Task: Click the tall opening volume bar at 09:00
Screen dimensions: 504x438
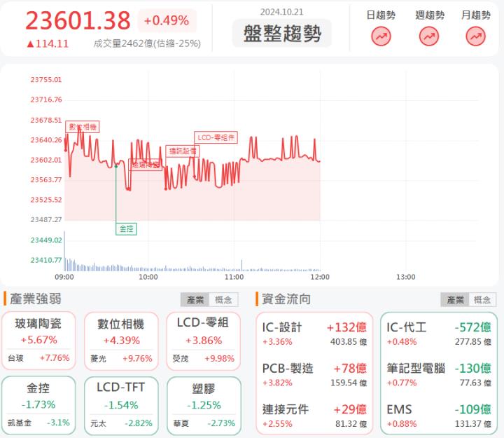Action: (x=64, y=251)
